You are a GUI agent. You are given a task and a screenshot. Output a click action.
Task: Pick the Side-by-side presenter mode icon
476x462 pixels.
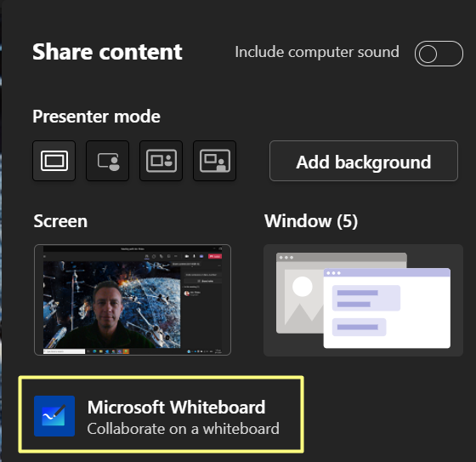(161, 161)
